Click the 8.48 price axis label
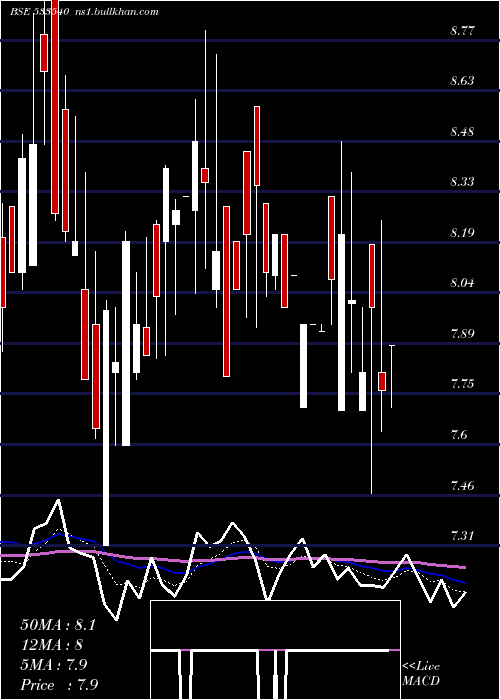 pyautogui.click(x=462, y=132)
